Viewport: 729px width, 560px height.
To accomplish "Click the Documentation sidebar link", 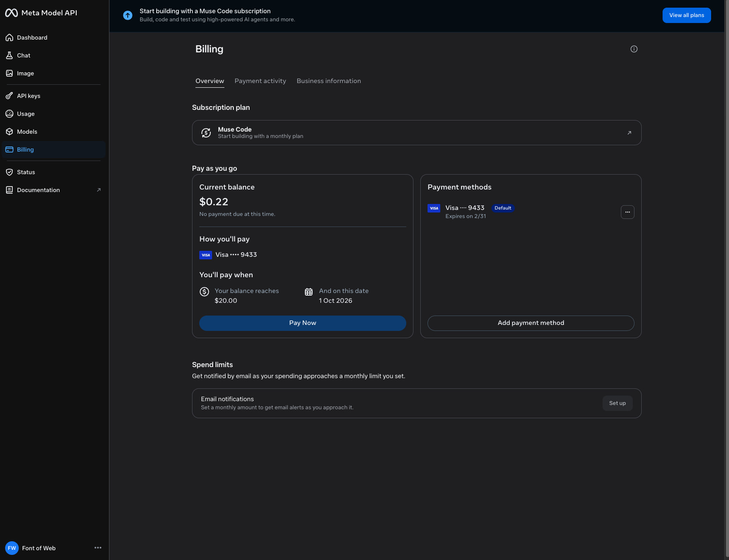I will (x=54, y=190).
